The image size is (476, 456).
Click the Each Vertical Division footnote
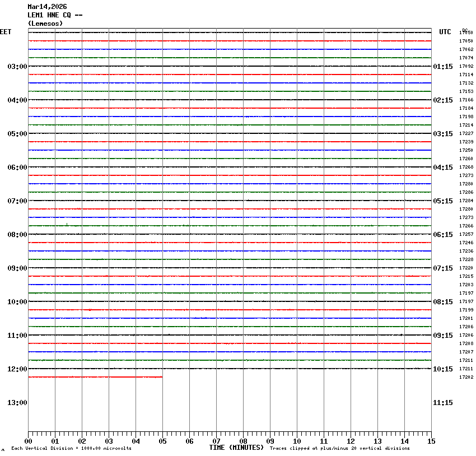(71, 448)
